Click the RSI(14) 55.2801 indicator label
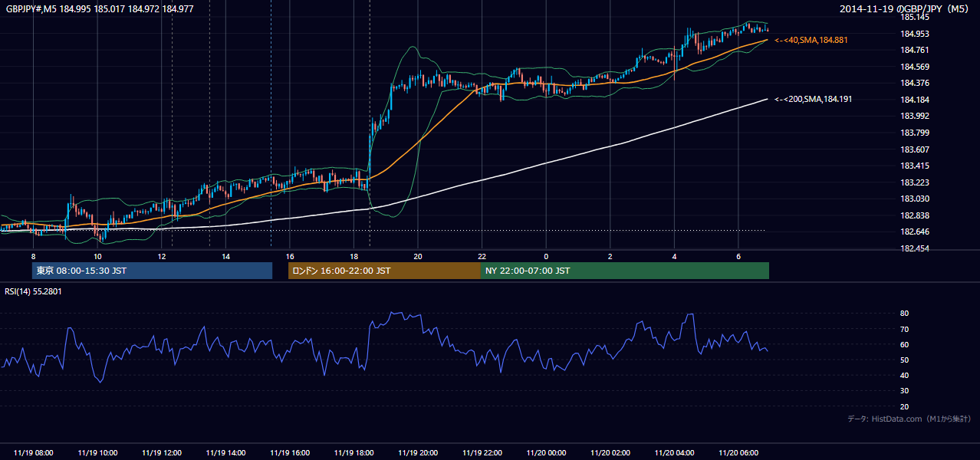The height and width of the screenshot is (460, 980). tap(33, 291)
